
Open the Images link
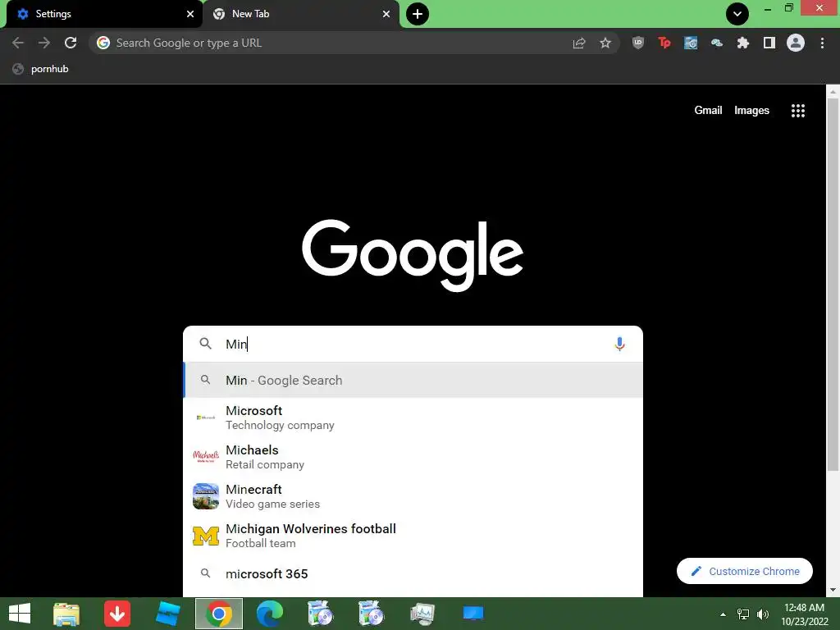click(751, 111)
